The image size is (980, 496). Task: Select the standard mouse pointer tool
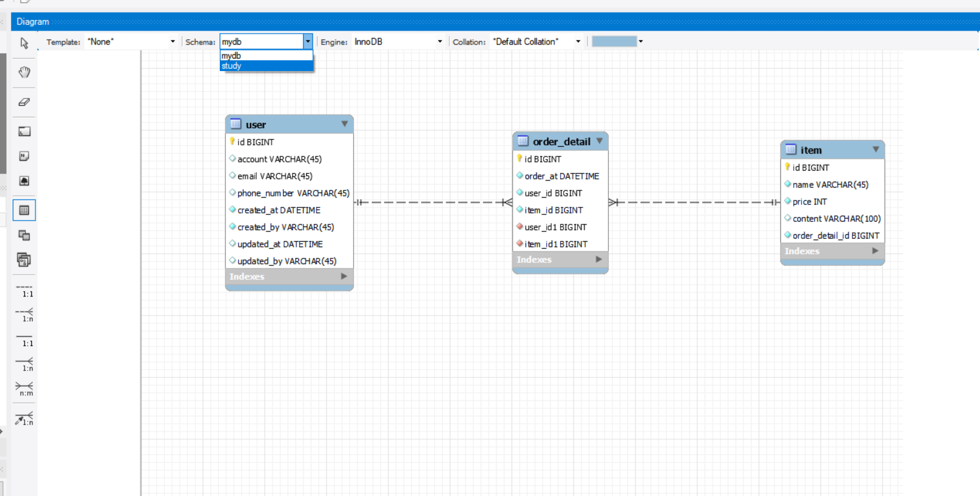click(x=24, y=43)
